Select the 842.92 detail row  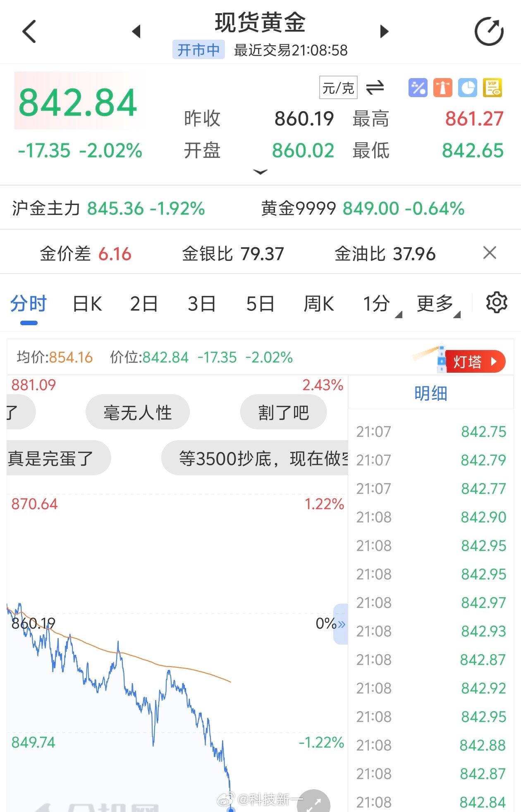[431, 688]
